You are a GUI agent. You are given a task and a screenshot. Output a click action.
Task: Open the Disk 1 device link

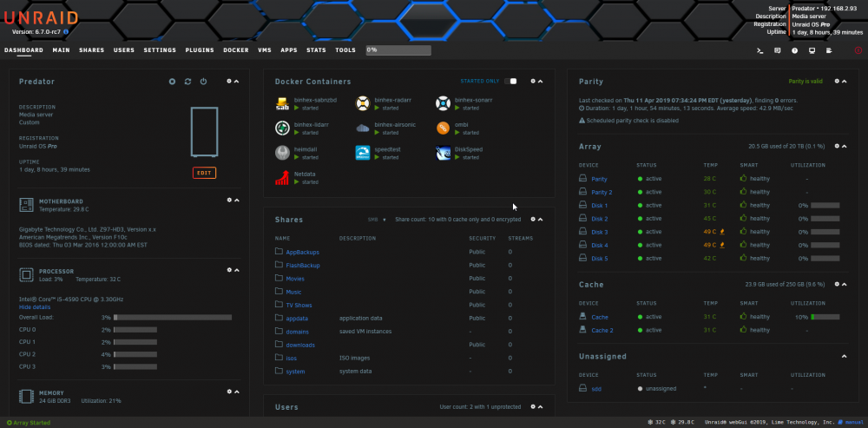click(600, 206)
